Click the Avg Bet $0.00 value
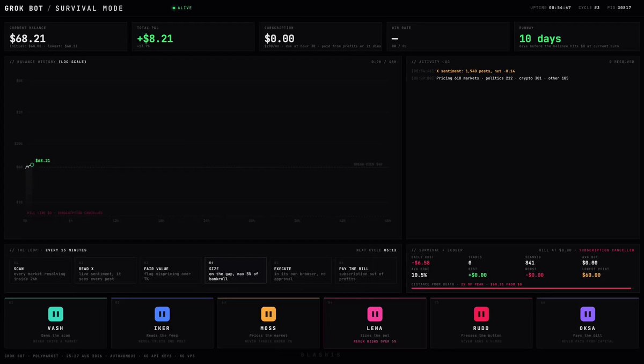 click(590, 263)
